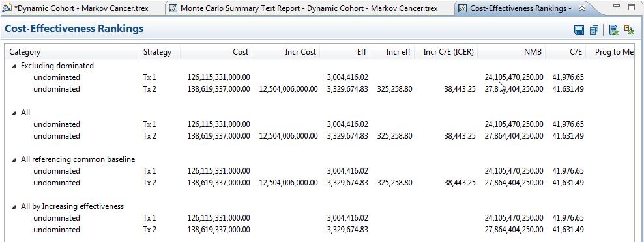
Task: Export report to Excel icon
Action: [x=613, y=30]
